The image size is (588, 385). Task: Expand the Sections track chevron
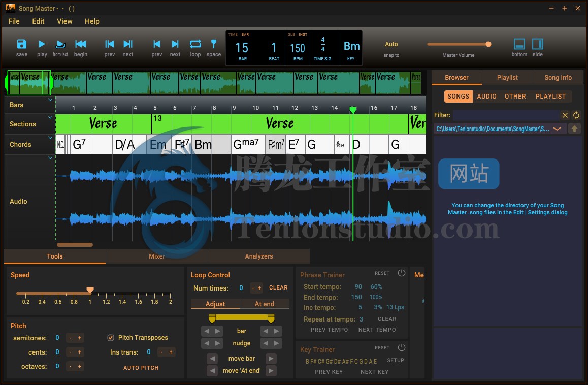tap(50, 117)
